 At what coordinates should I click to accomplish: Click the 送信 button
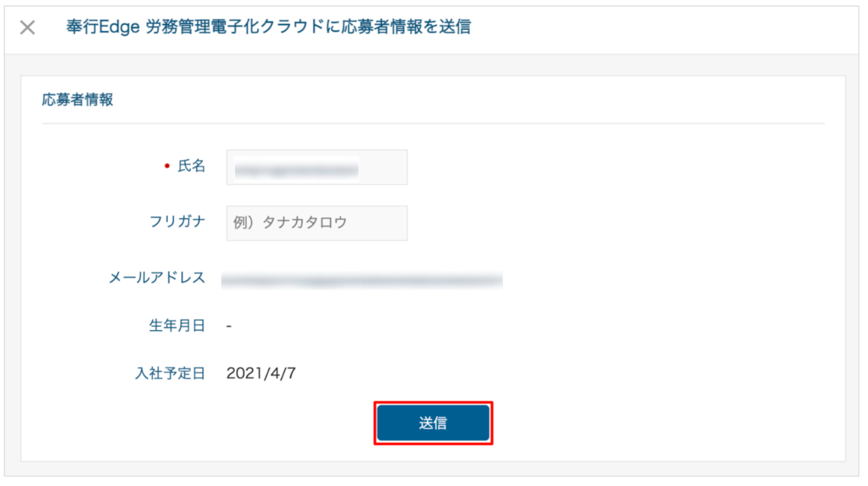tap(433, 423)
